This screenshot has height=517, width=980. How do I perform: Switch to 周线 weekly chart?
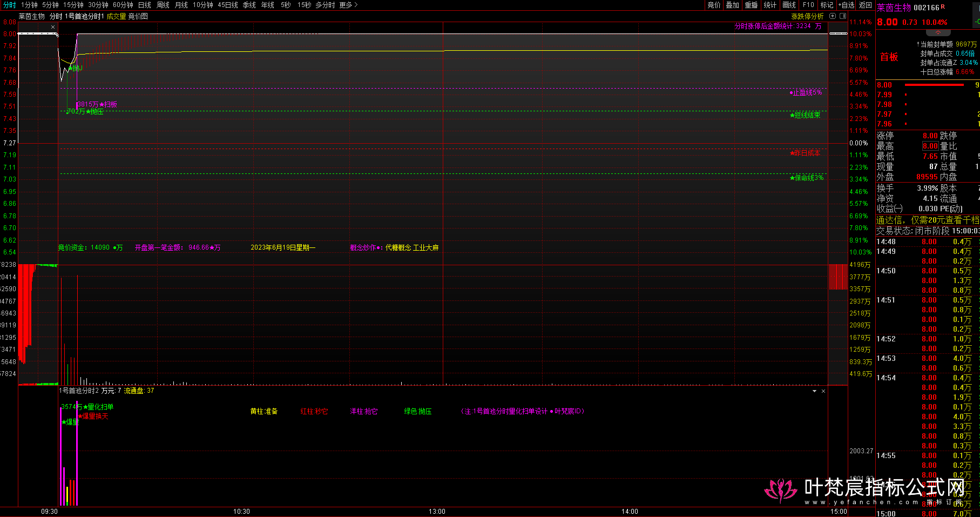[163, 5]
